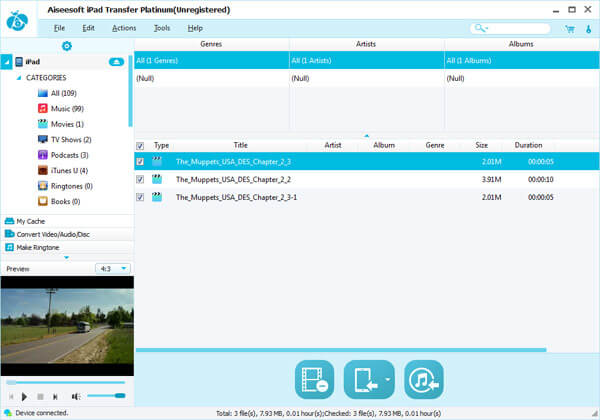Skip to previous preview item
The width and height of the screenshot is (600, 420).
(x=11, y=397)
